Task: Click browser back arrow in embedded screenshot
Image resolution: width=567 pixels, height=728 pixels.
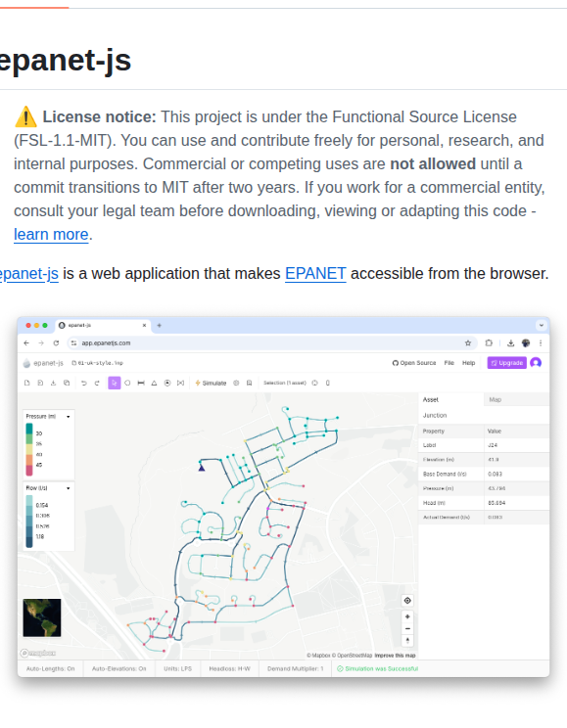Action: point(26,343)
